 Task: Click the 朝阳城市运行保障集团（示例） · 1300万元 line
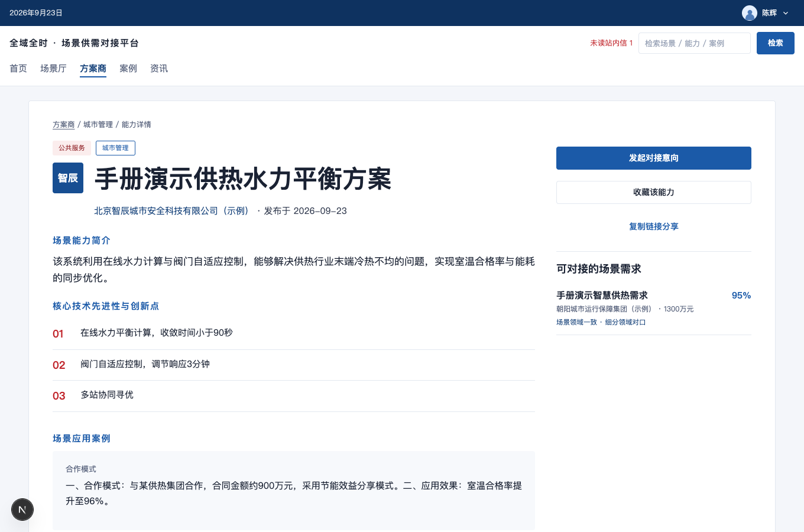click(625, 309)
